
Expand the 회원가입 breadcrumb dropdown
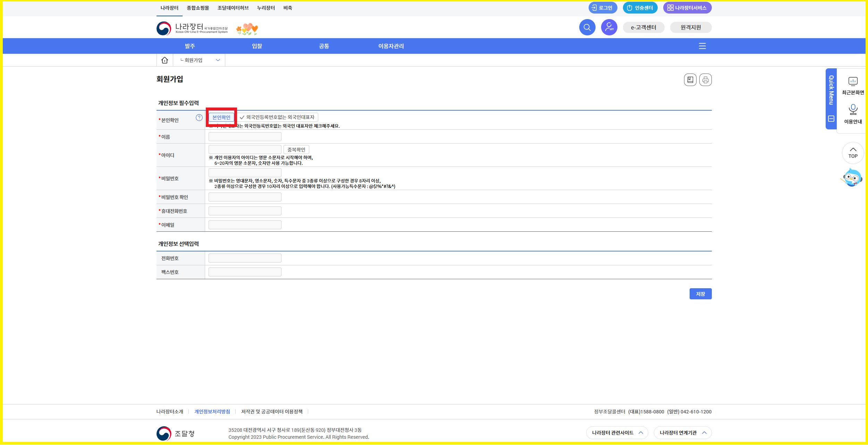point(218,60)
